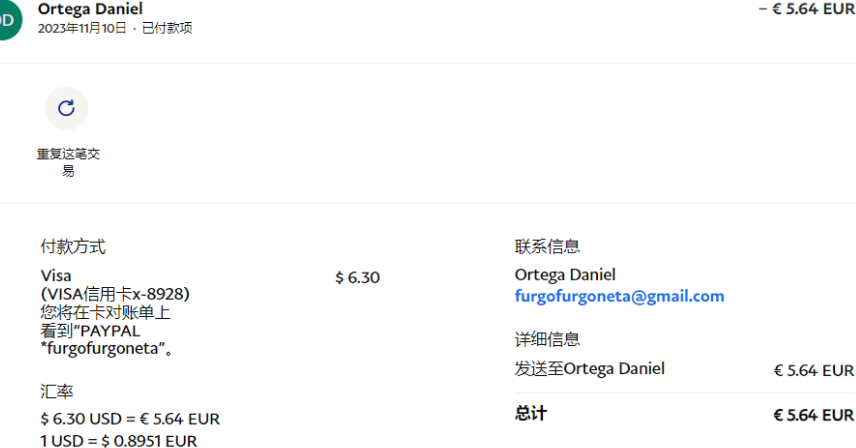Click the repeat transaction circular arrow icon

[66, 108]
